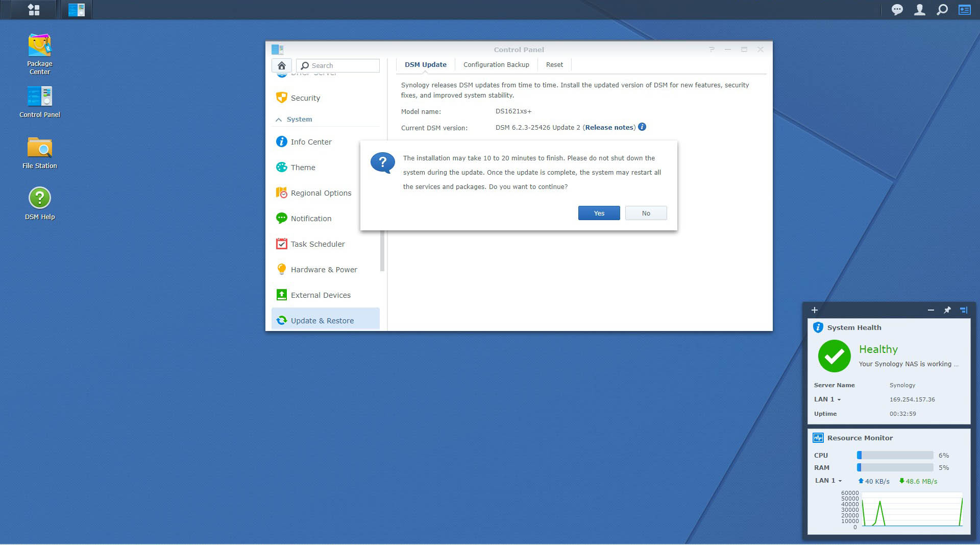Click the green Healthy checkmark icon

point(834,356)
